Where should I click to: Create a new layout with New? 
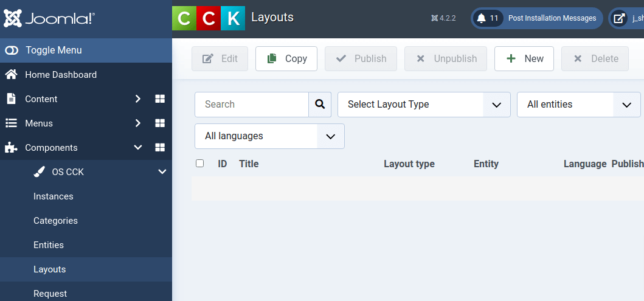click(524, 59)
